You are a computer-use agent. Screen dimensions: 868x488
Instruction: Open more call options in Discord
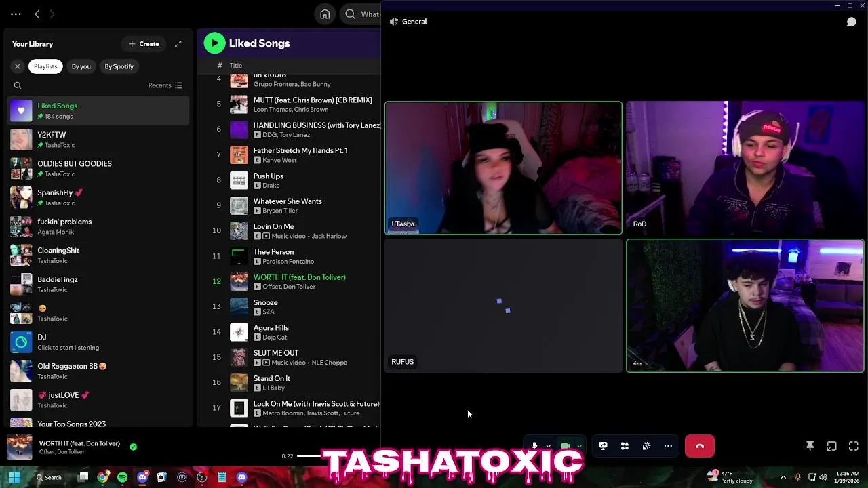(668, 446)
